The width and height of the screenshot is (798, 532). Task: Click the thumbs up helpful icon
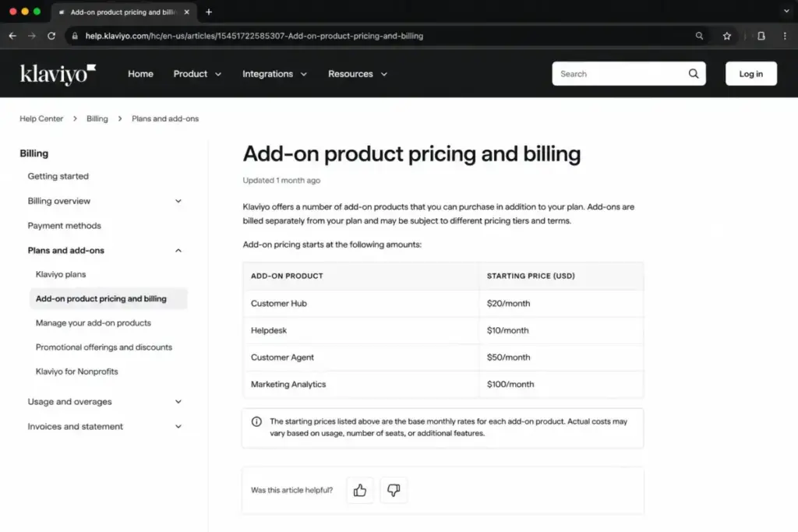[360, 490]
